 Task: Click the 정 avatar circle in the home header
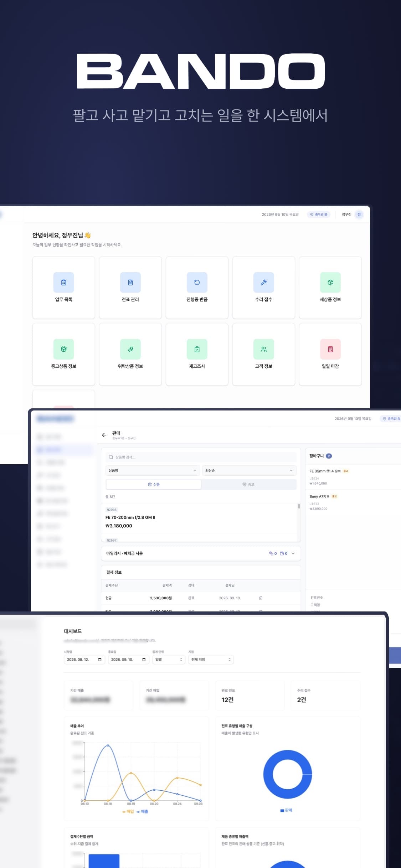(x=359, y=215)
